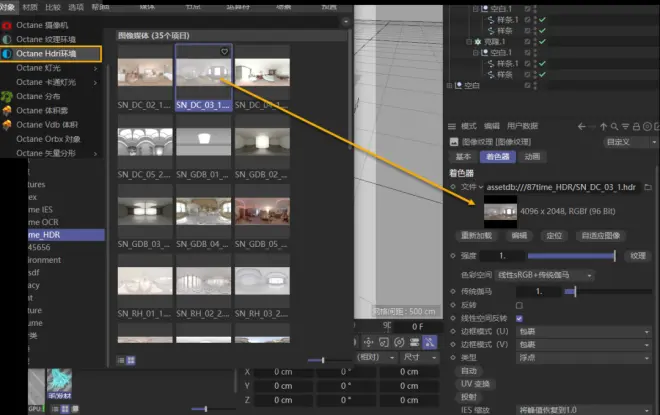This screenshot has width=660, height=415.
Task: Switch to the 动画 tab
Action: click(532, 157)
